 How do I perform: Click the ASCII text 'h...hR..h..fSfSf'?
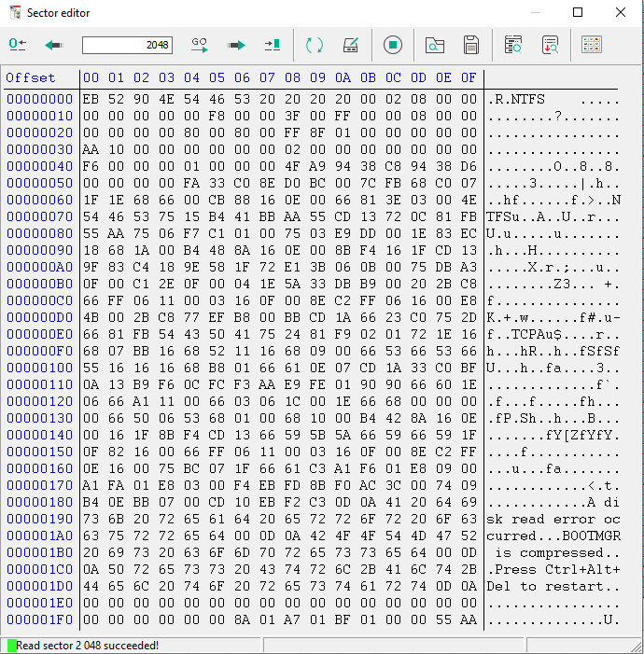pos(553,351)
